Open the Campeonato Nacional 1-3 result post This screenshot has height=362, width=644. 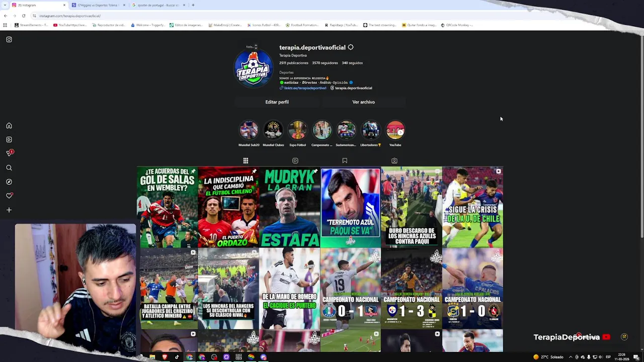click(412, 289)
